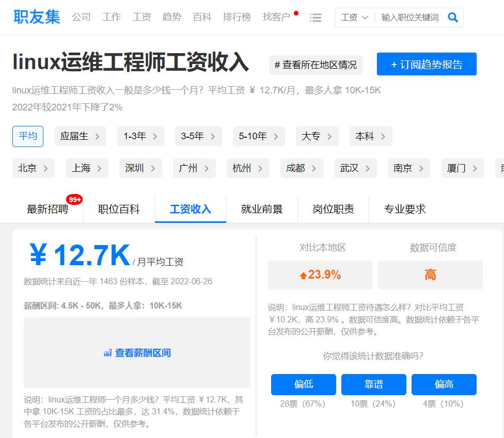504x438 pixels.
Task: Select the 应届生 filter option
Action: click(80, 136)
